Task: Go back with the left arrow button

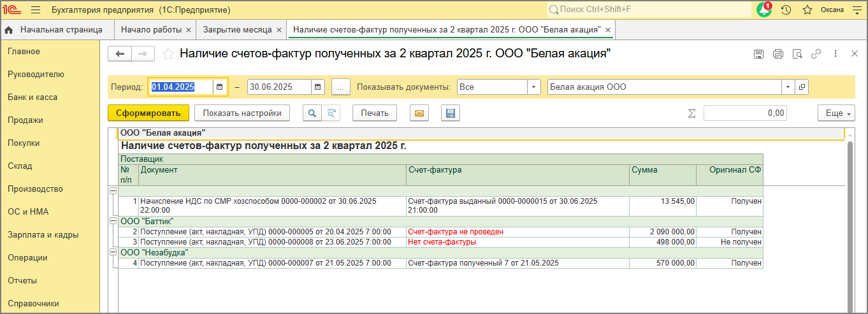Action: 120,54
